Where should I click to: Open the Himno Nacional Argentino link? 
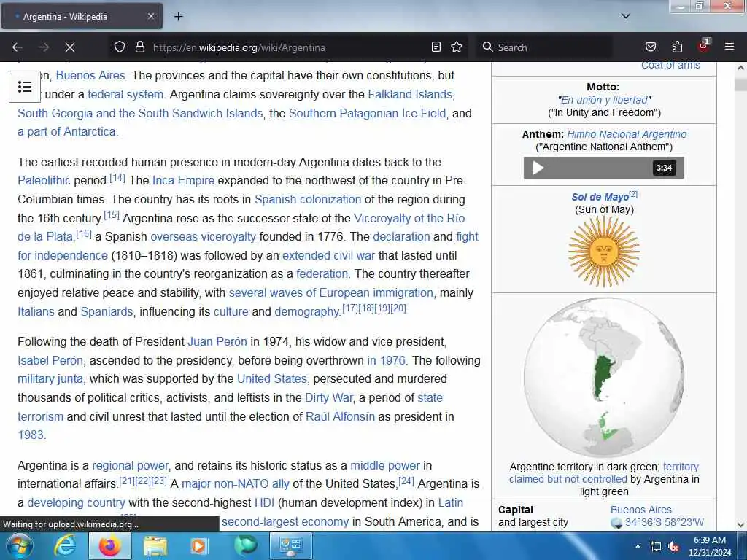tap(627, 134)
